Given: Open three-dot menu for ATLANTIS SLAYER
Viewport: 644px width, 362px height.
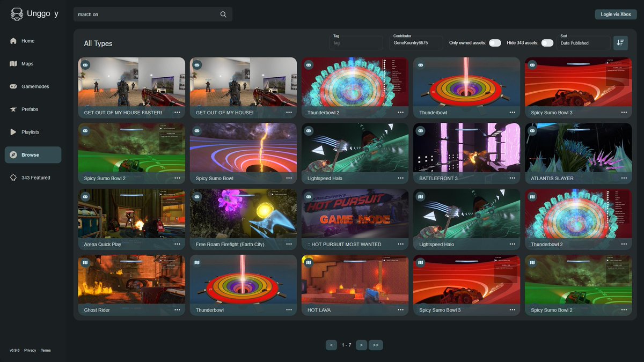Looking at the screenshot, I should pyautogui.click(x=624, y=178).
